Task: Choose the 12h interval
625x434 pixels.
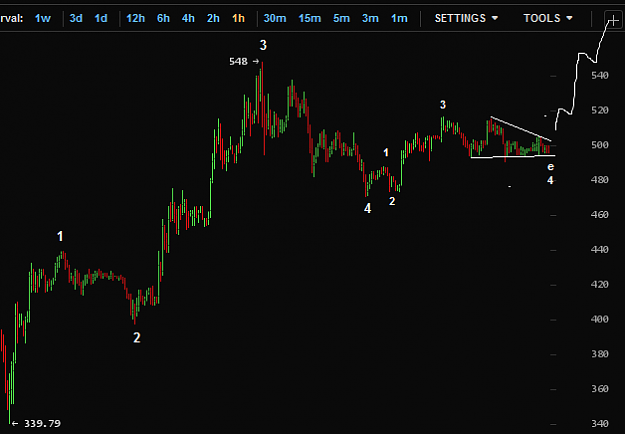Action: pos(136,18)
